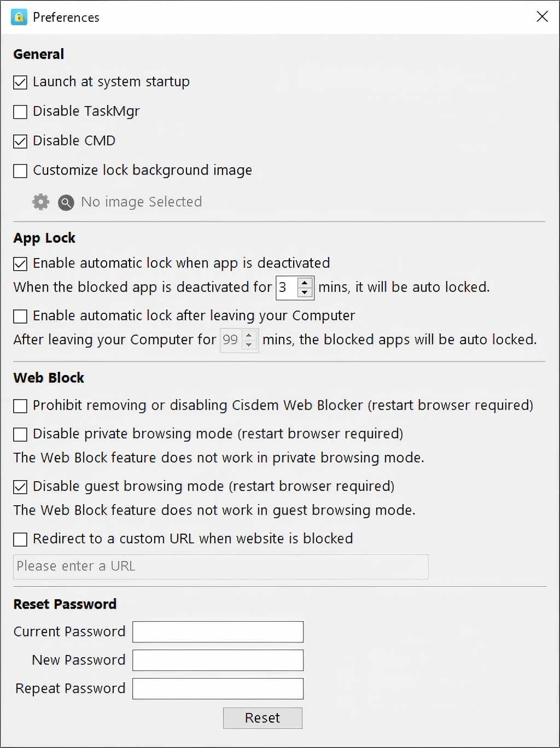
Task: Click the gear icon under lock background image
Action: [40, 202]
